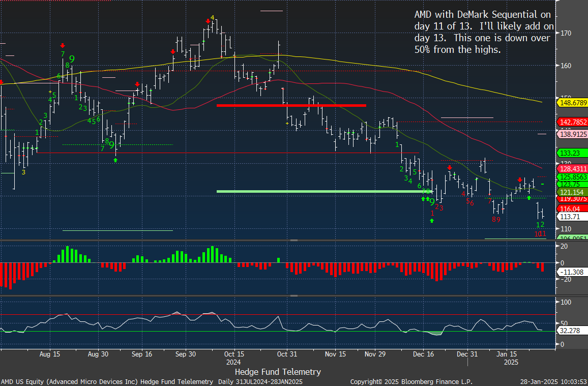
Task: Click the 160 price axis tick
Action: (x=566, y=66)
